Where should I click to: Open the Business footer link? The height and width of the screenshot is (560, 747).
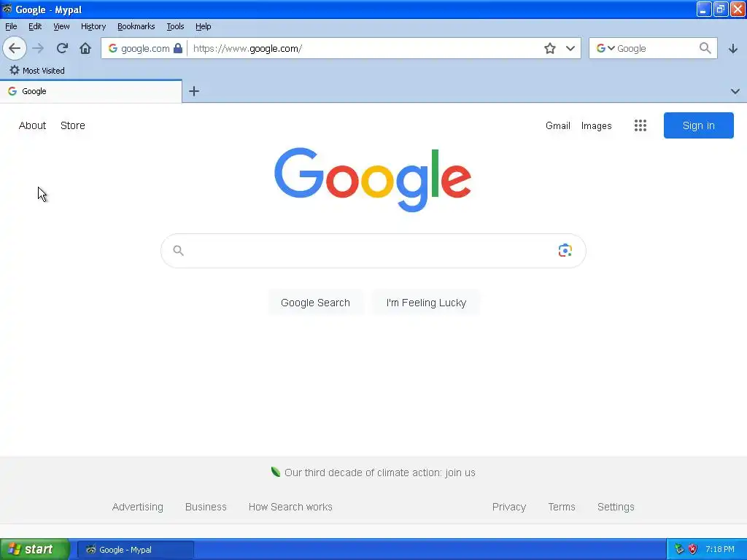[206, 507]
